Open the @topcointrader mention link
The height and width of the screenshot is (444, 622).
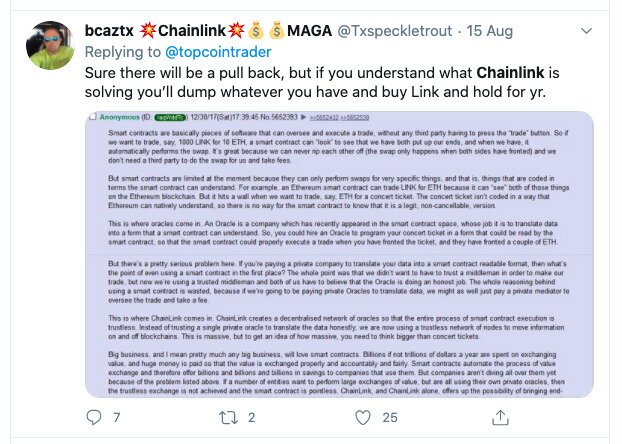click(218, 52)
